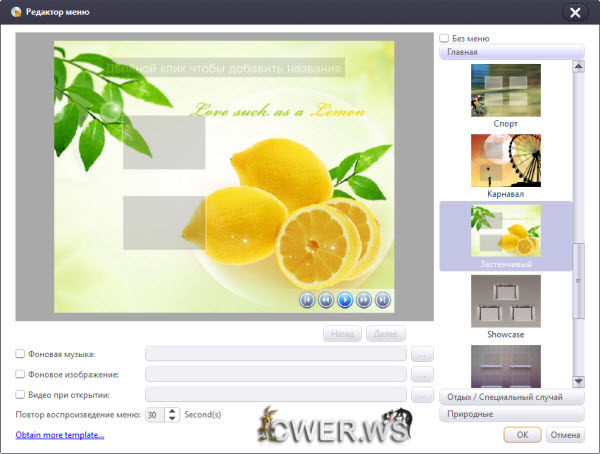Confirm with the OK button
This screenshot has width=600, height=454.
(522, 435)
